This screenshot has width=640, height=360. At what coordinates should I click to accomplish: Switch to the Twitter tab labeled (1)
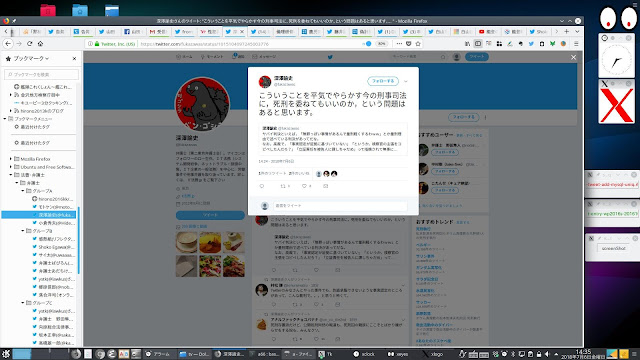386,31
